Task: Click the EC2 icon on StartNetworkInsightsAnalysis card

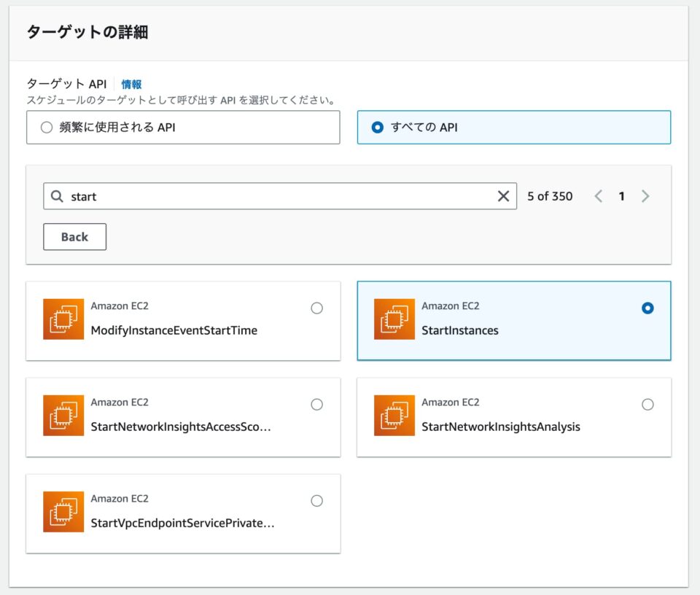Action: click(394, 416)
